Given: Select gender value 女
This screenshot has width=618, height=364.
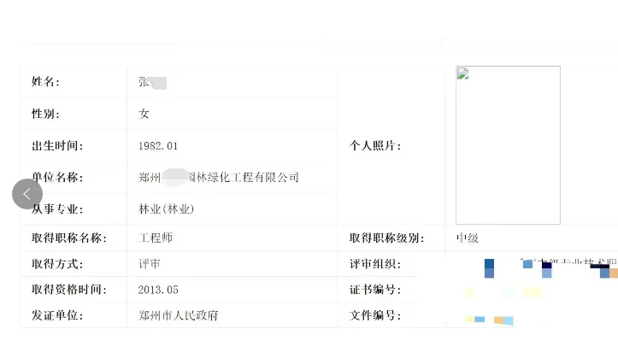Looking at the screenshot, I should [x=144, y=114].
